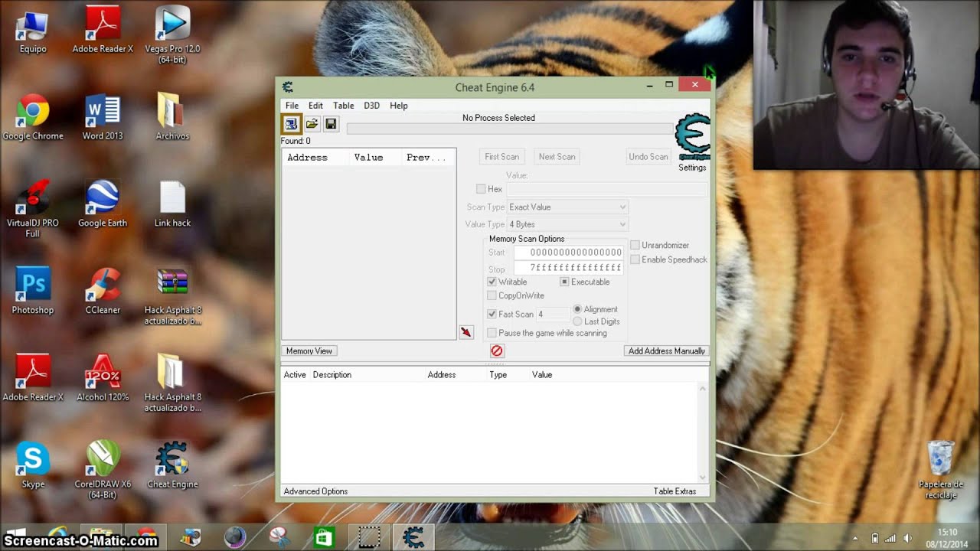Enable the CopyOnWrite checkbox
Screen dimensions: 980x551
point(492,295)
